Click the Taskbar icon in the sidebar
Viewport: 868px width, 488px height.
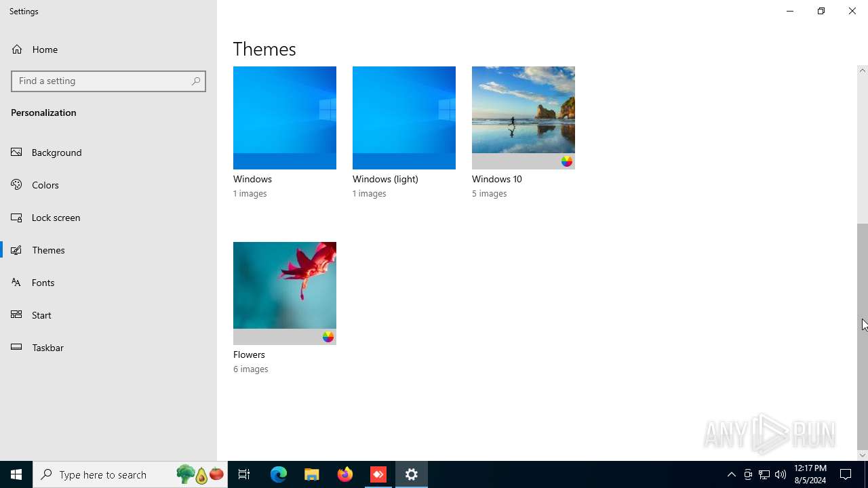[17, 348]
